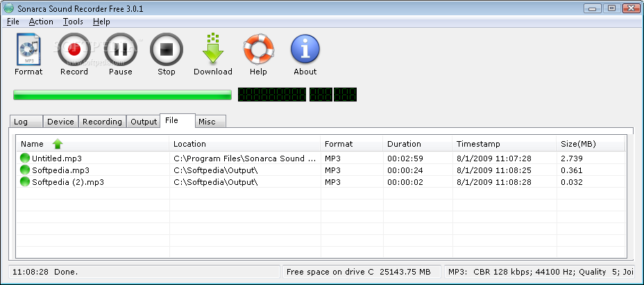Open Help via the lifebuoy icon
This screenshot has width=644, height=285.
click(258, 49)
